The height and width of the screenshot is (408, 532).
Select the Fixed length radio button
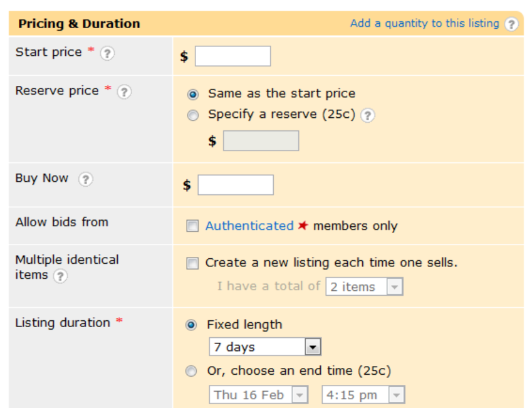tap(192, 325)
